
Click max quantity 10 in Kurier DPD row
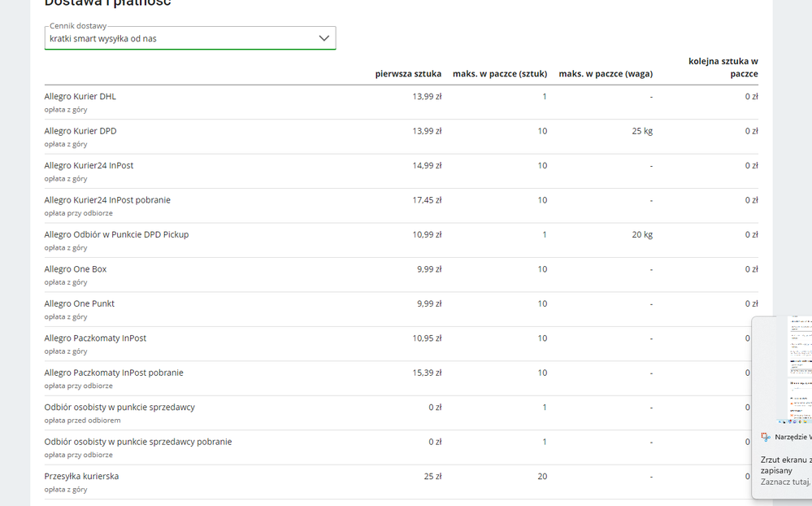point(542,131)
